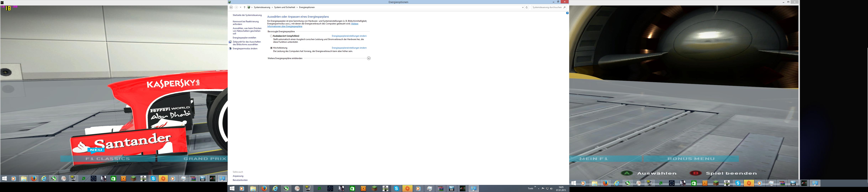Image resolution: width=868 pixels, height=192 pixels.
Task: Select the Ausbalanciert power plan
Action: [271, 36]
